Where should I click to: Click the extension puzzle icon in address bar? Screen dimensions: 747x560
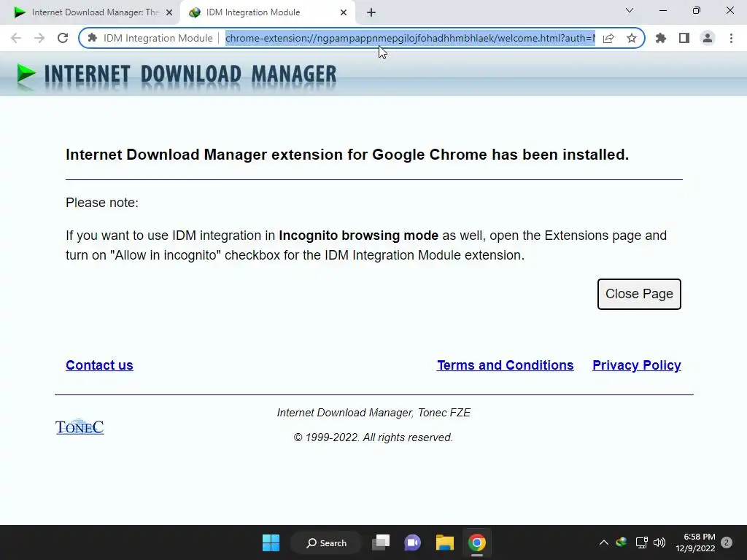[x=93, y=38]
